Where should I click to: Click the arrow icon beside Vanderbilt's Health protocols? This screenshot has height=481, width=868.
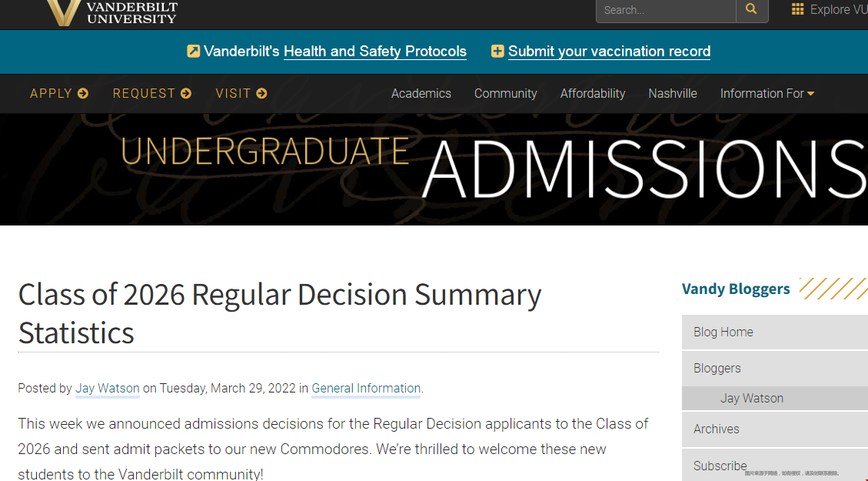193,51
